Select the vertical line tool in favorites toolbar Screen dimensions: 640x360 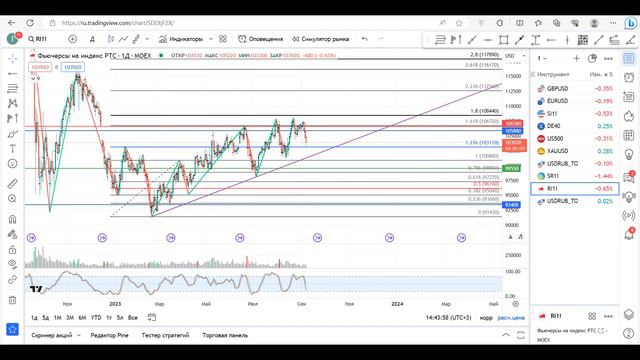pyautogui.click(x=567, y=40)
